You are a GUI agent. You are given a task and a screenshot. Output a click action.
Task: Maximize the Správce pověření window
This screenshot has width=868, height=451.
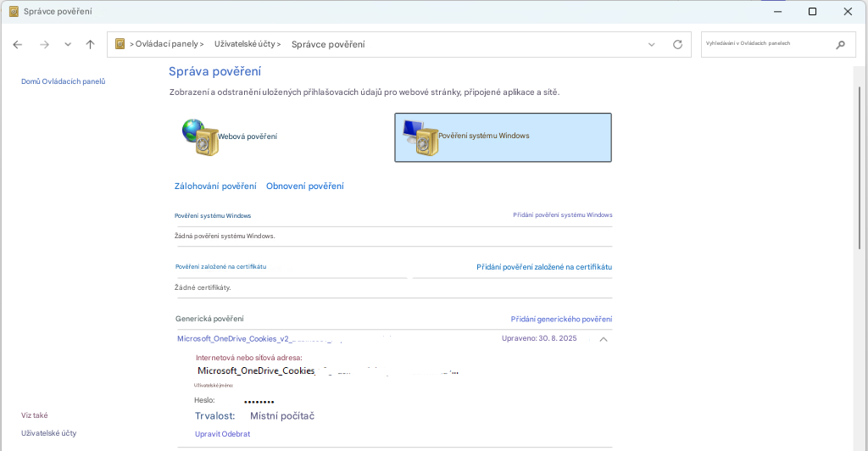coord(812,12)
